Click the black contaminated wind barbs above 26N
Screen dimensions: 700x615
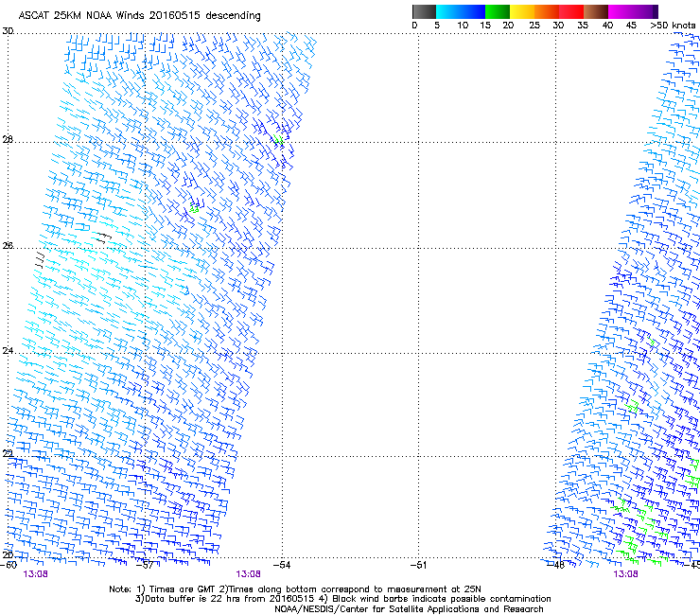coord(102,237)
